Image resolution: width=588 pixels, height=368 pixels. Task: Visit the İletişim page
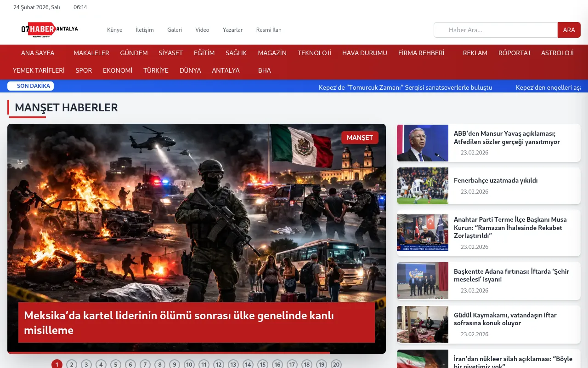point(145,29)
